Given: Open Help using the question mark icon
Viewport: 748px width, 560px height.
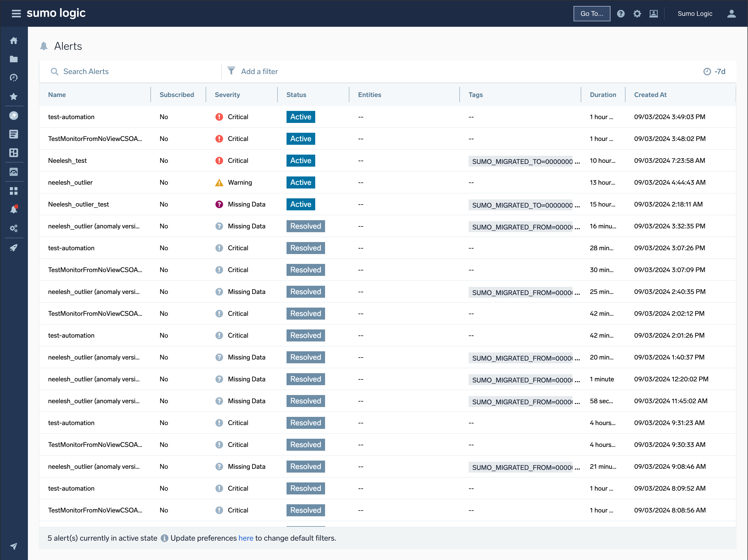Looking at the screenshot, I should (x=621, y=13).
